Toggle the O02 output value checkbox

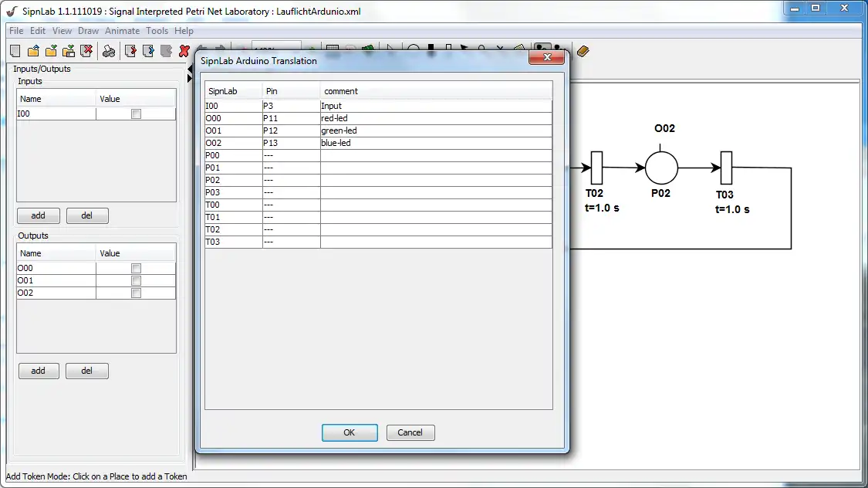[136, 293]
